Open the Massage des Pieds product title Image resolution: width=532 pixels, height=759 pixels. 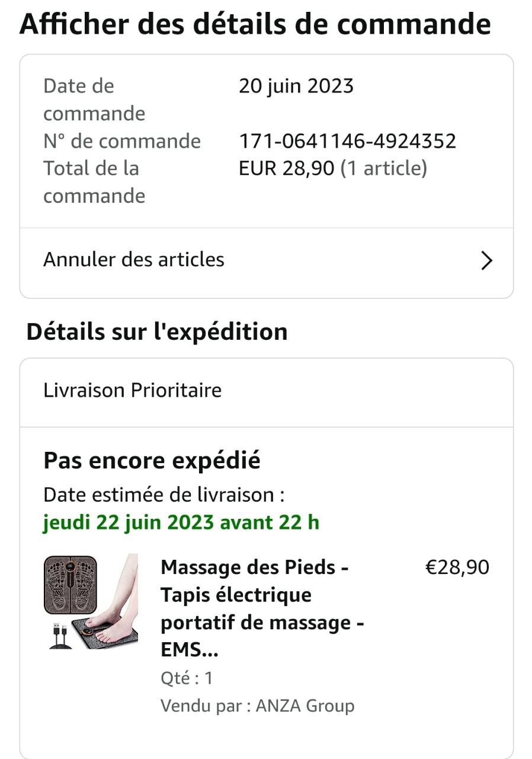262,608
